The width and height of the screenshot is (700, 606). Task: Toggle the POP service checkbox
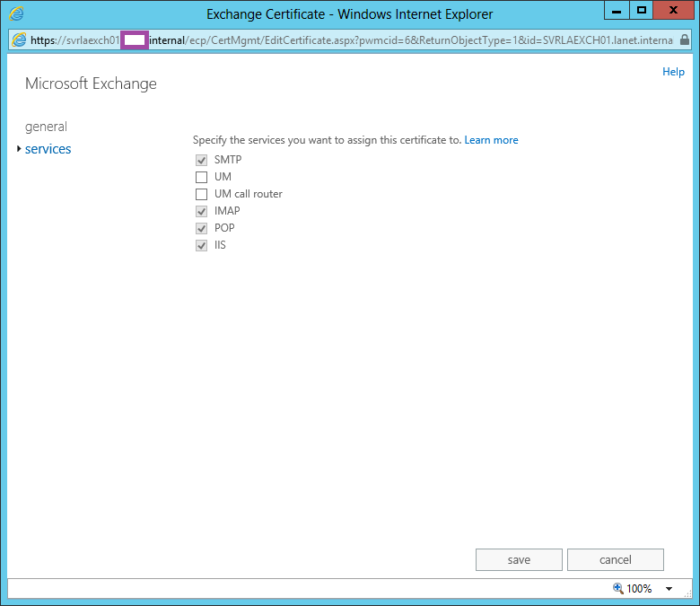[201, 228]
